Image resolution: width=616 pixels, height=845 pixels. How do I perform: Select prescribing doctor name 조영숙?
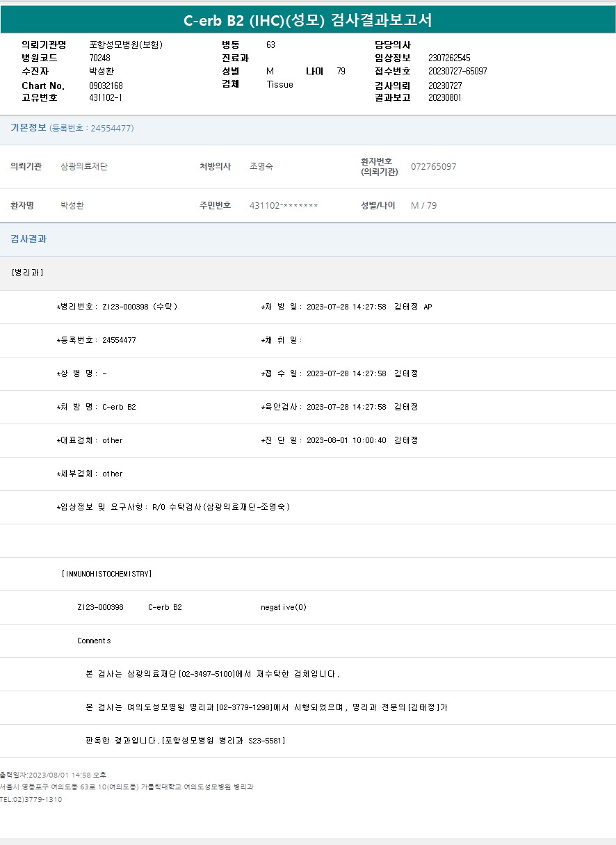(266, 167)
